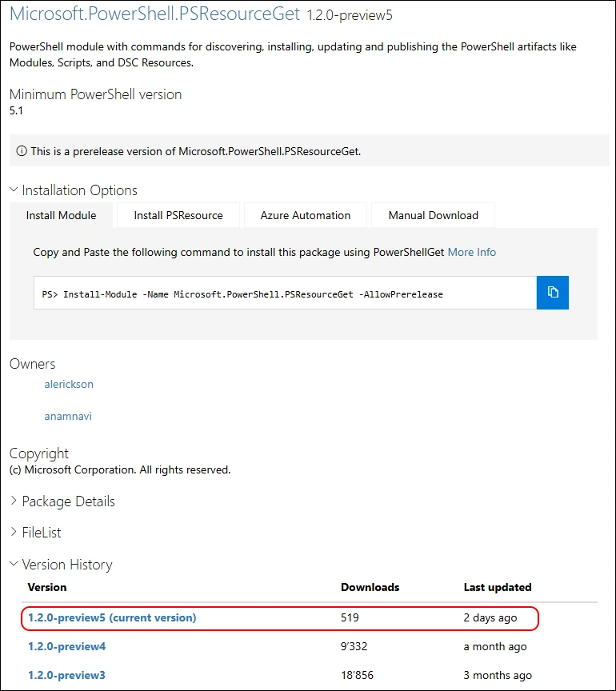Switch to the Install PSResource tab
The height and width of the screenshot is (691, 616).
pyautogui.click(x=178, y=215)
